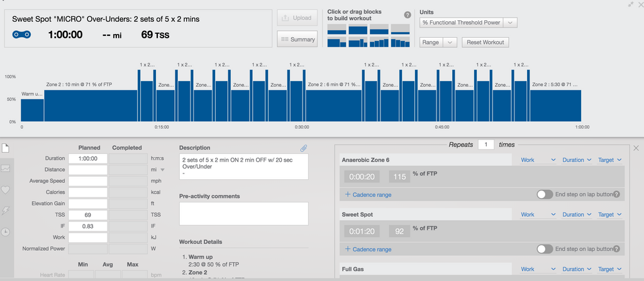Add the two-step repeat block template
The width and height of the screenshot is (644, 281).
tap(337, 42)
